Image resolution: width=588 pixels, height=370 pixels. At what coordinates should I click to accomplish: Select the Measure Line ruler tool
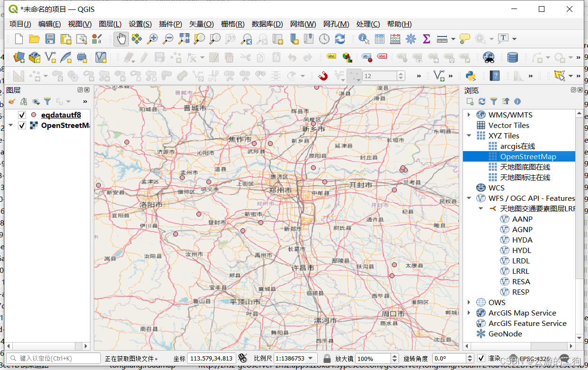[442, 39]
